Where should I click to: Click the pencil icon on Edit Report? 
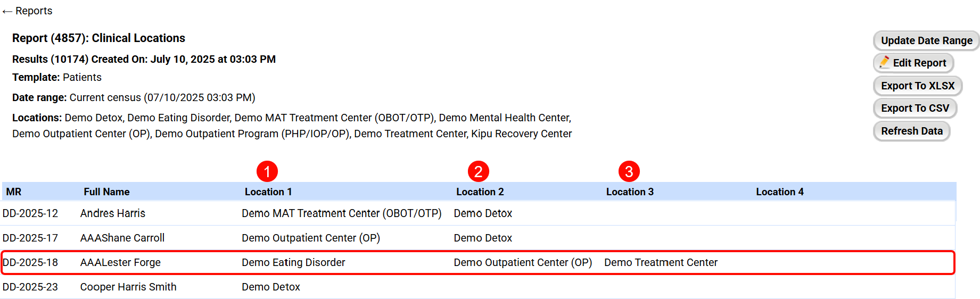[x=884, y=62]
